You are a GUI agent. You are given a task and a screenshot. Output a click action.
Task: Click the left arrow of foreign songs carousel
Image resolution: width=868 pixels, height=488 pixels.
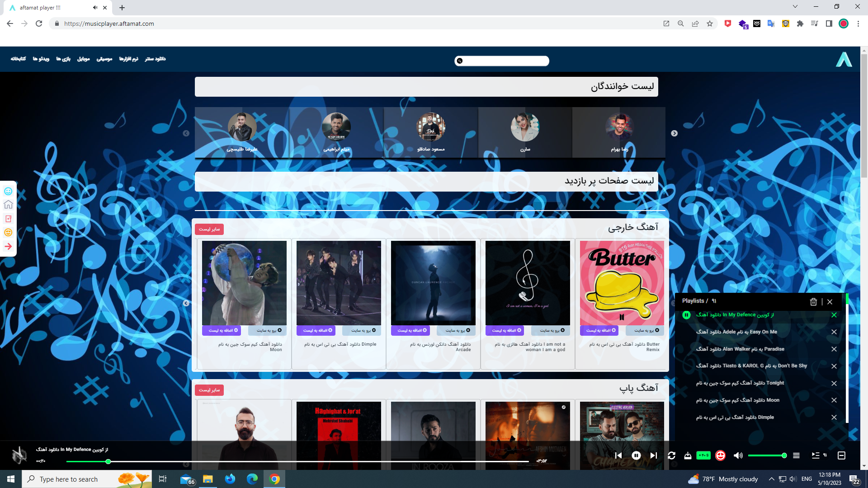tap(186, 303)
